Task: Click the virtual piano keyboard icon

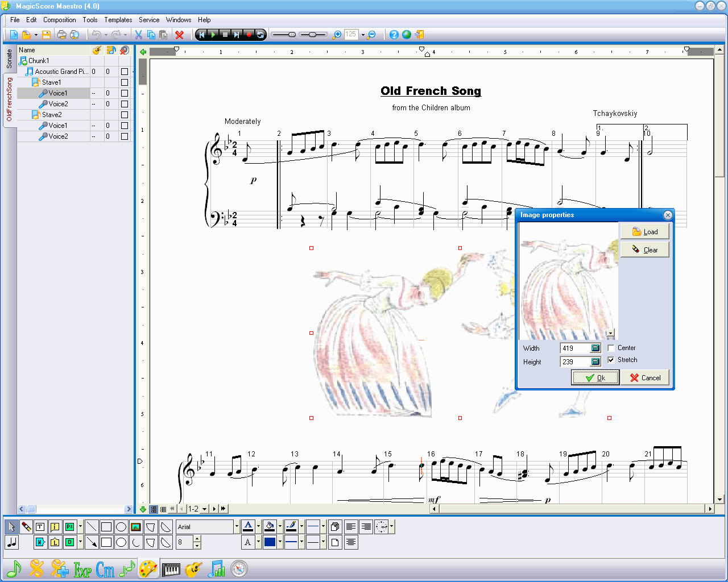Action: click(x=171, y=569)
